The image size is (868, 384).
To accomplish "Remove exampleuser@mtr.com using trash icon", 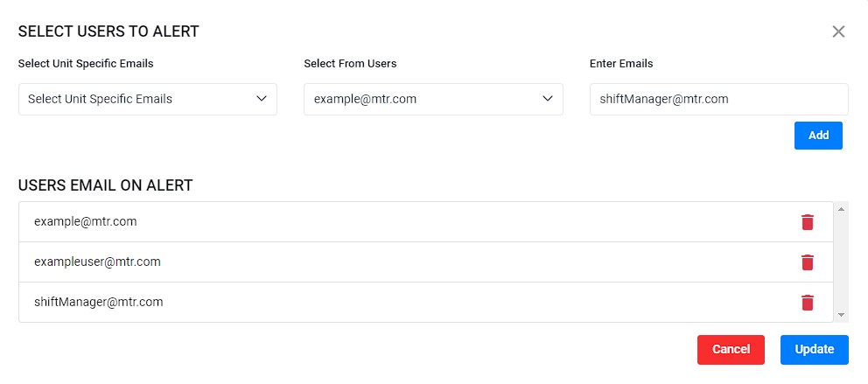I will (x=807, y=262).
